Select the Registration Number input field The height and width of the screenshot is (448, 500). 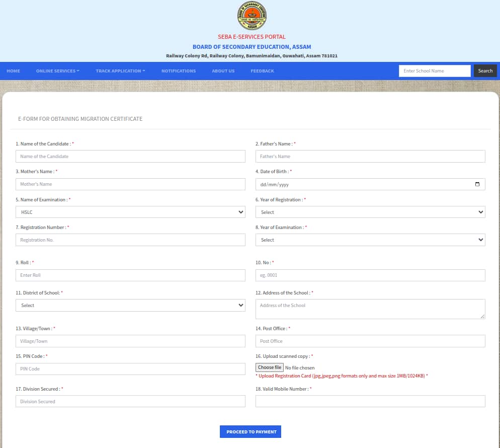[130, 240]
